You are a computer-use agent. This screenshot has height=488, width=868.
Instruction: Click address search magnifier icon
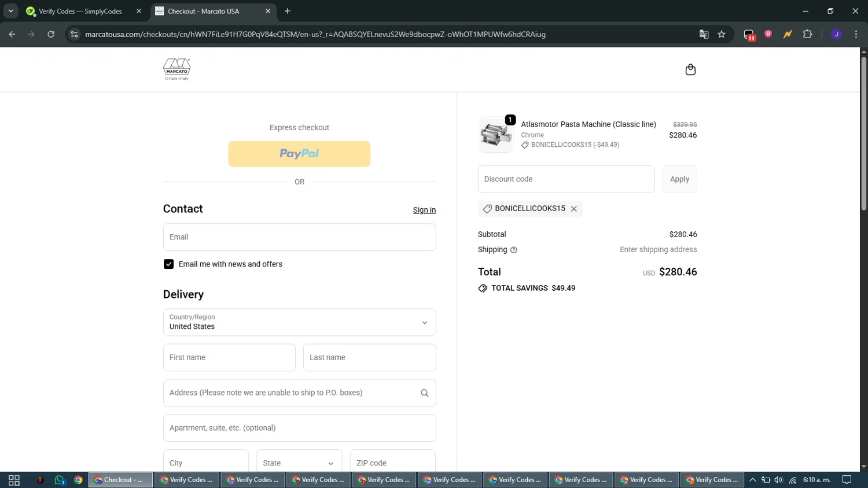point(424,393)
